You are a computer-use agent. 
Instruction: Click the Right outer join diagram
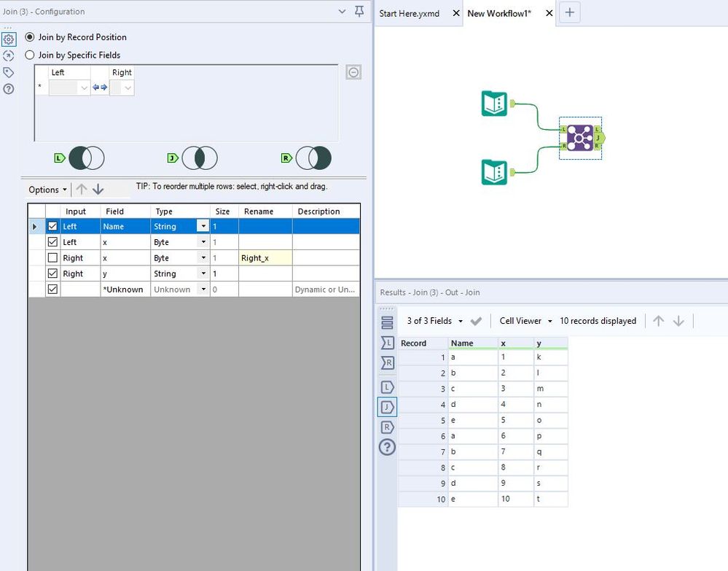313,158
